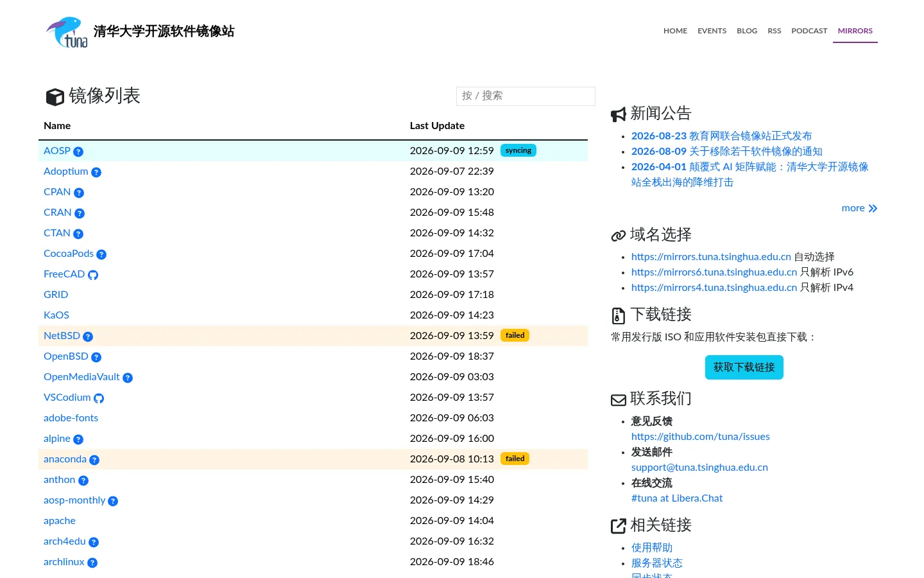Open the 使用帮助 related link

pos(652,548)
